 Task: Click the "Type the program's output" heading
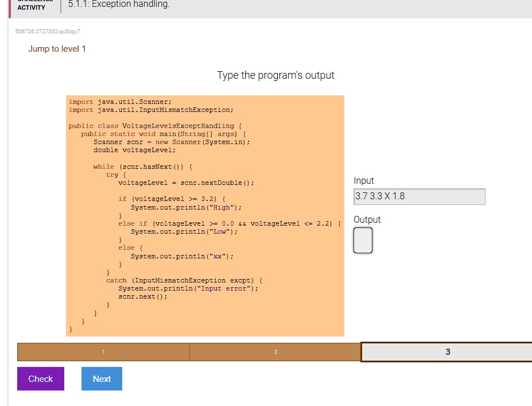[x=275, y=75]
